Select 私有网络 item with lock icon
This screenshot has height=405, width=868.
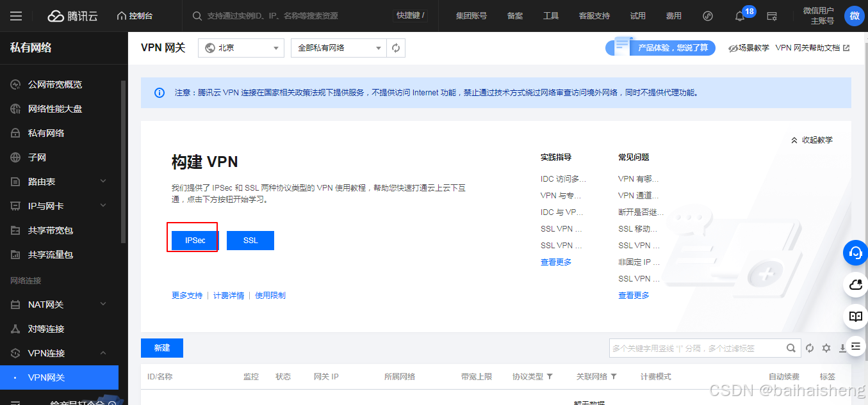[46, 133]
